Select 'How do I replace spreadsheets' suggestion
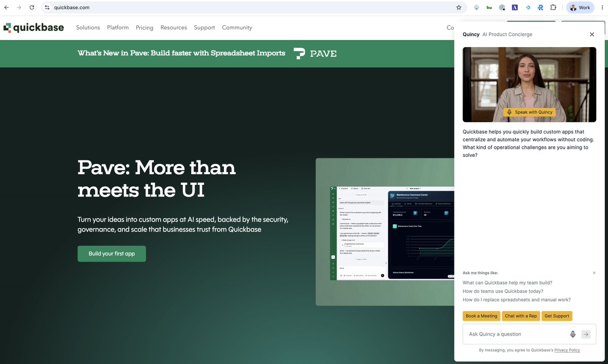608x364 pixels. click(517, 300)
